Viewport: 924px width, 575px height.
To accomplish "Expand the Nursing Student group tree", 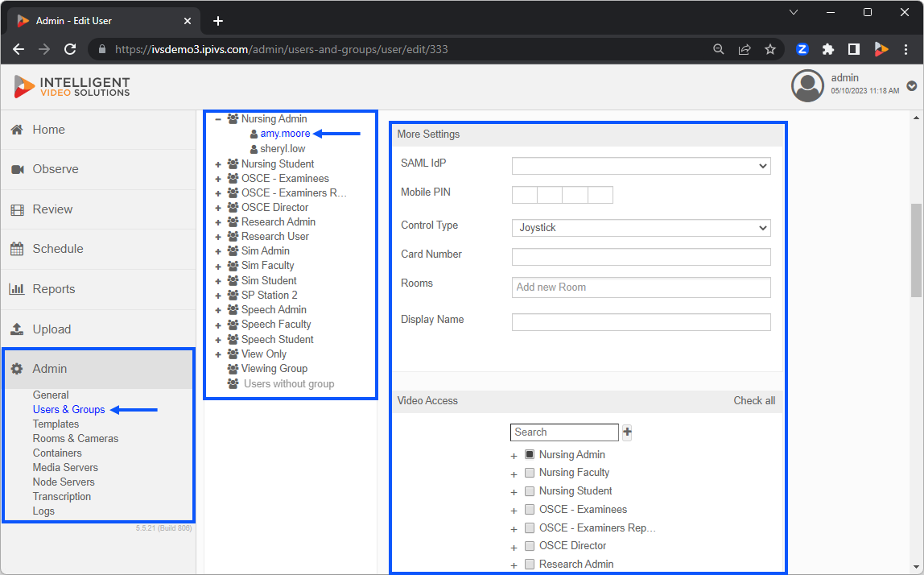I will 218,164.
